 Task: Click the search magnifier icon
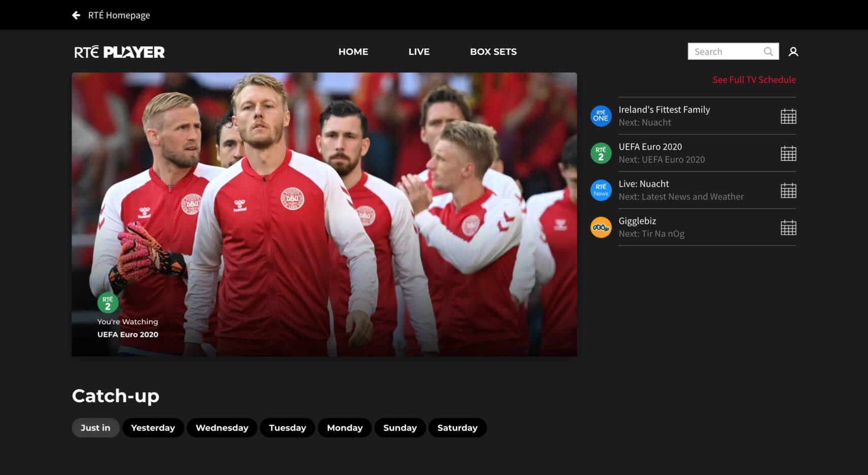769,51
